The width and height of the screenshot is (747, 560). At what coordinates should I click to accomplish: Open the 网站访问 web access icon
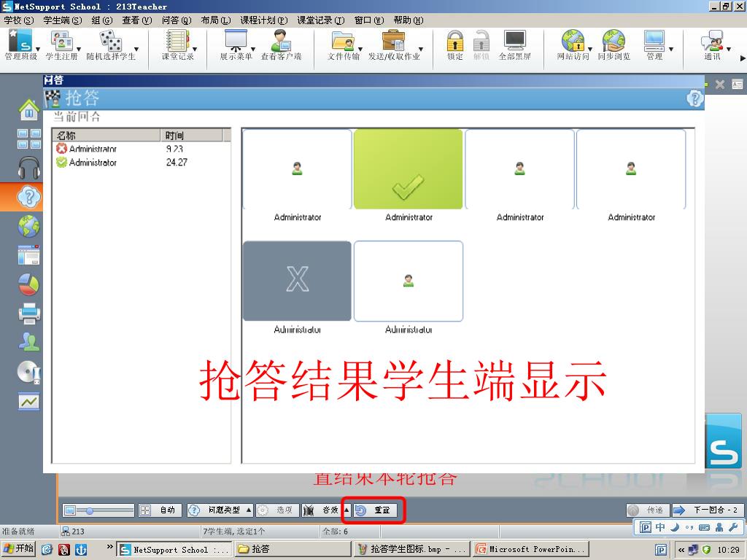[x=573, y=44]
